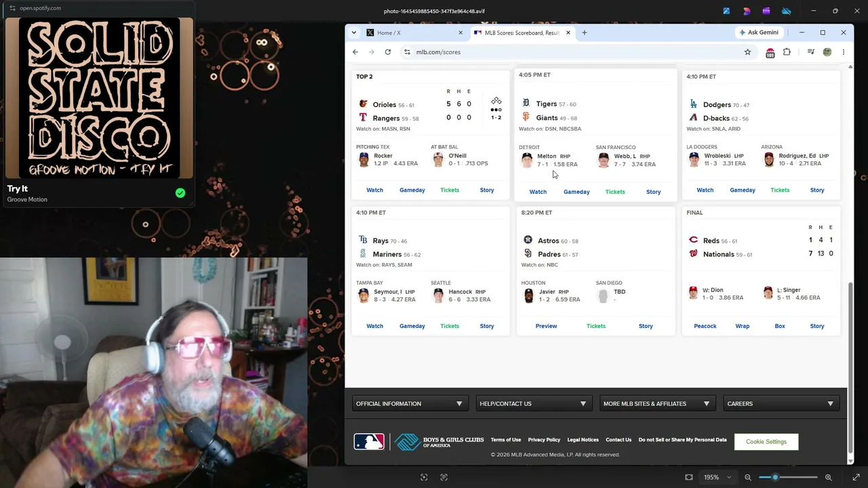
Task: Click the Nationals team logo
Action: pyautogui.click(x=693, y=254)
